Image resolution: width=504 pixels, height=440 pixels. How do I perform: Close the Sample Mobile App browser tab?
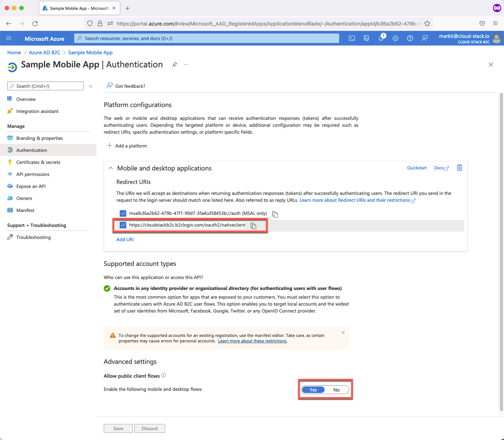114,8
